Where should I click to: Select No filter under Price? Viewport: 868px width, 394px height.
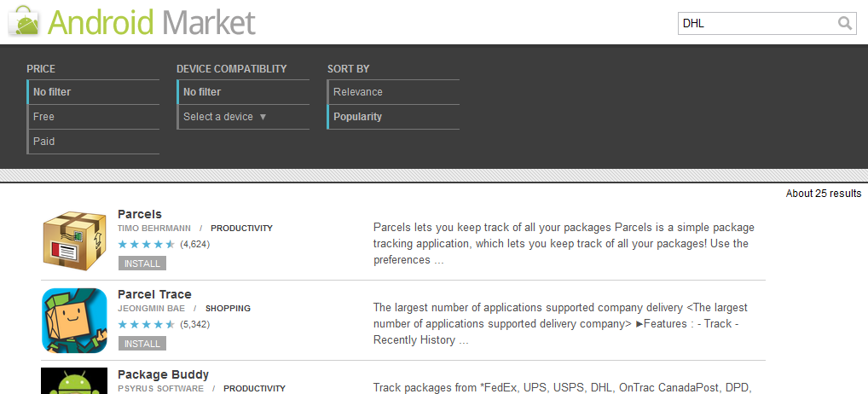tap(52, 92)
